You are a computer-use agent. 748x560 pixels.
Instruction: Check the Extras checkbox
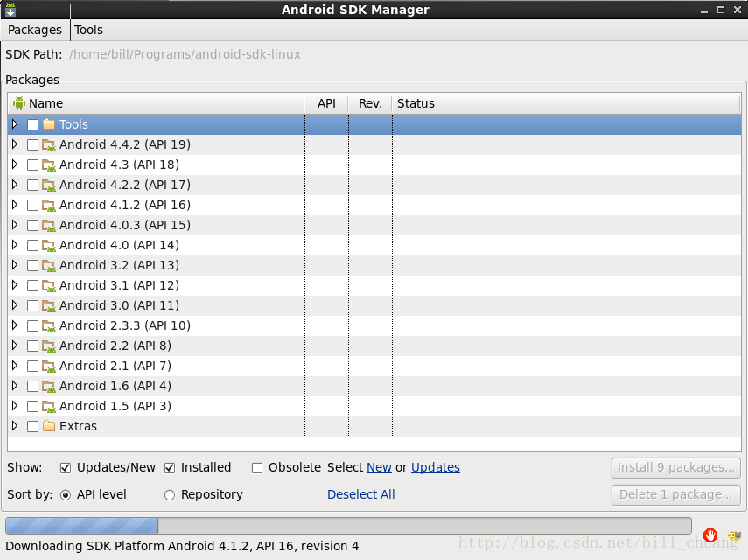(32, 426)
